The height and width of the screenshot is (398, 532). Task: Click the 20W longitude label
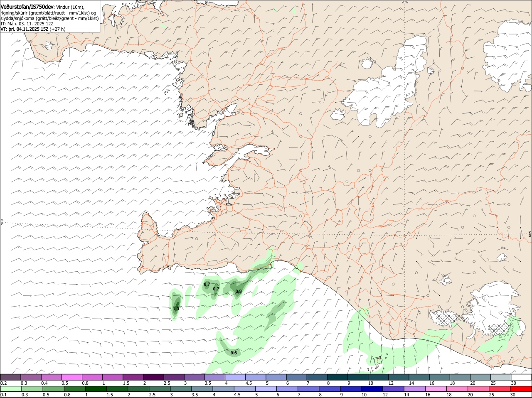405,2
